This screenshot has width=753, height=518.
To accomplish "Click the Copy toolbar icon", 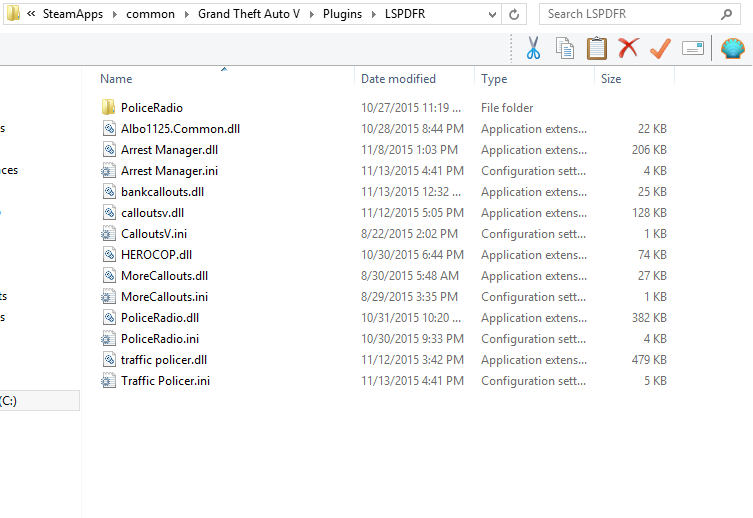I will click(565, 48).
